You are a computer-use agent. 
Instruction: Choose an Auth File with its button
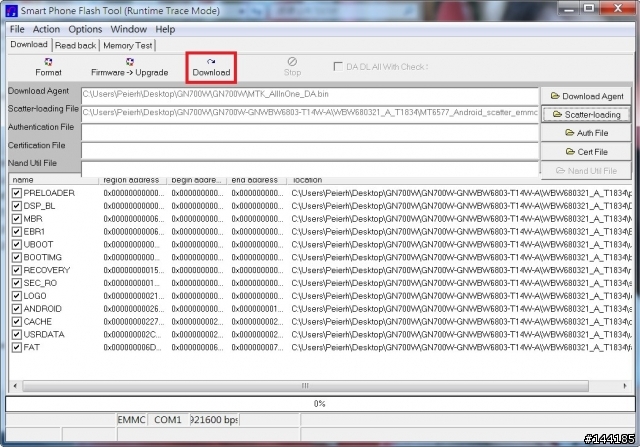pos(586,133)
